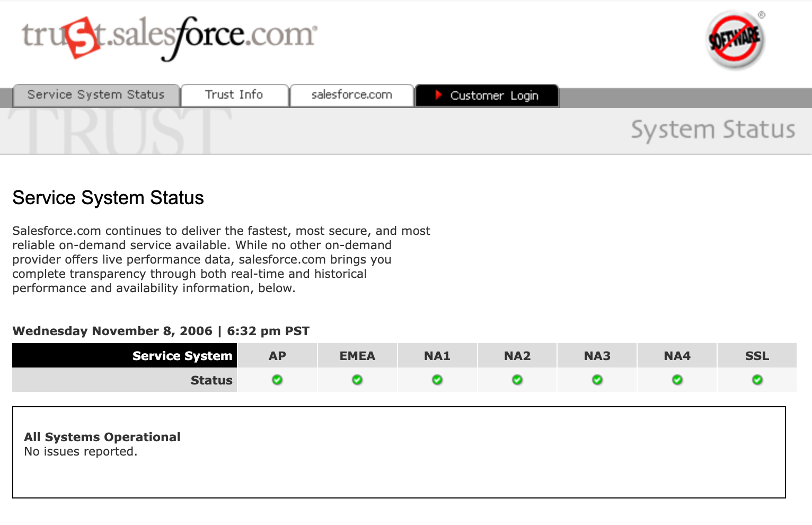Select the NA1 column header
The height and width of the screenshot is (525, 812).
pos(437,356)
